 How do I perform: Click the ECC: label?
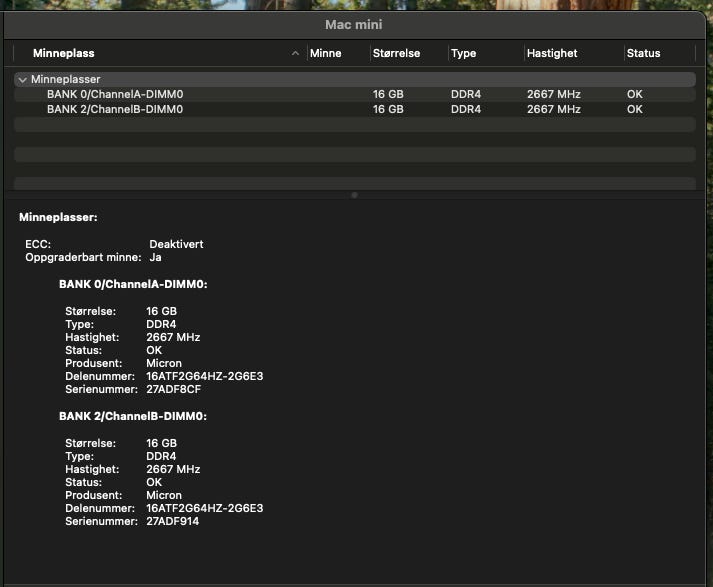coord(38,244)
